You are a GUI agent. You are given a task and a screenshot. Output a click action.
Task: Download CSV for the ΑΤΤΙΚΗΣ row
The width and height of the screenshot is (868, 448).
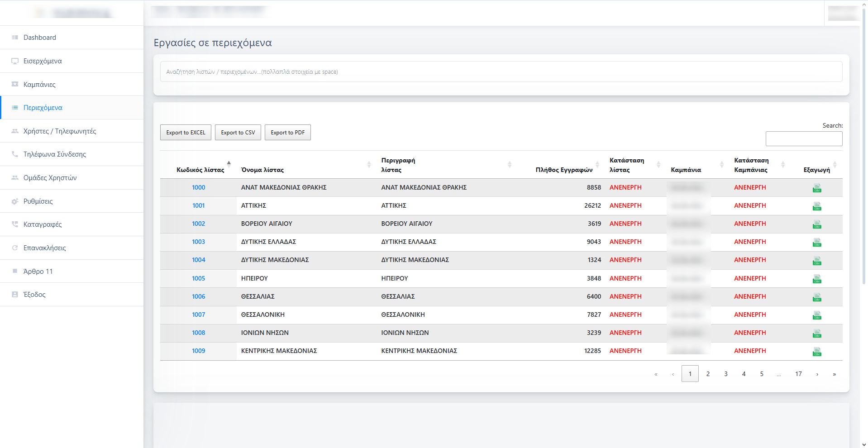(816, 206)
